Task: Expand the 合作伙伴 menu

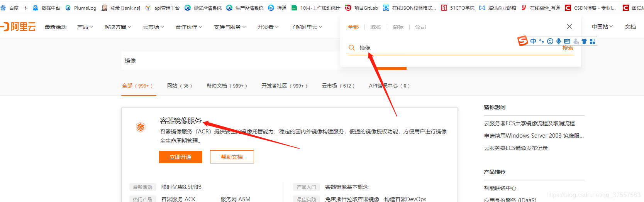Action: [x=189, y=27]
